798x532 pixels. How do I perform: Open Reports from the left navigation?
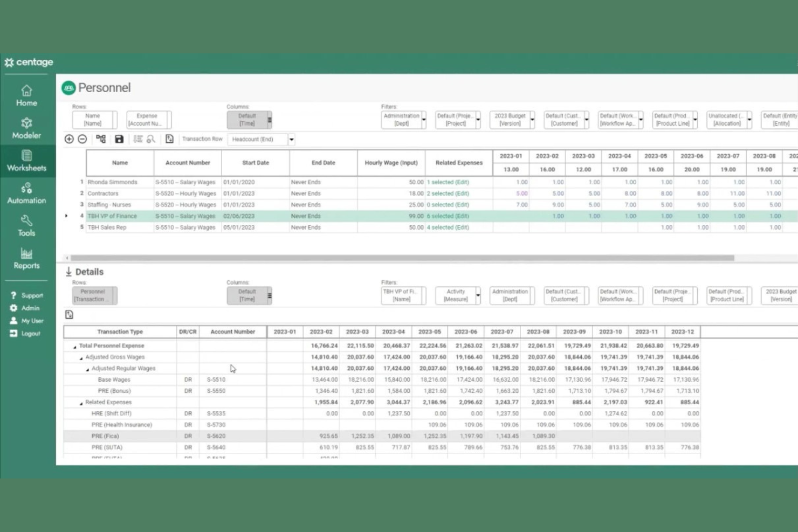click(26, 258)
